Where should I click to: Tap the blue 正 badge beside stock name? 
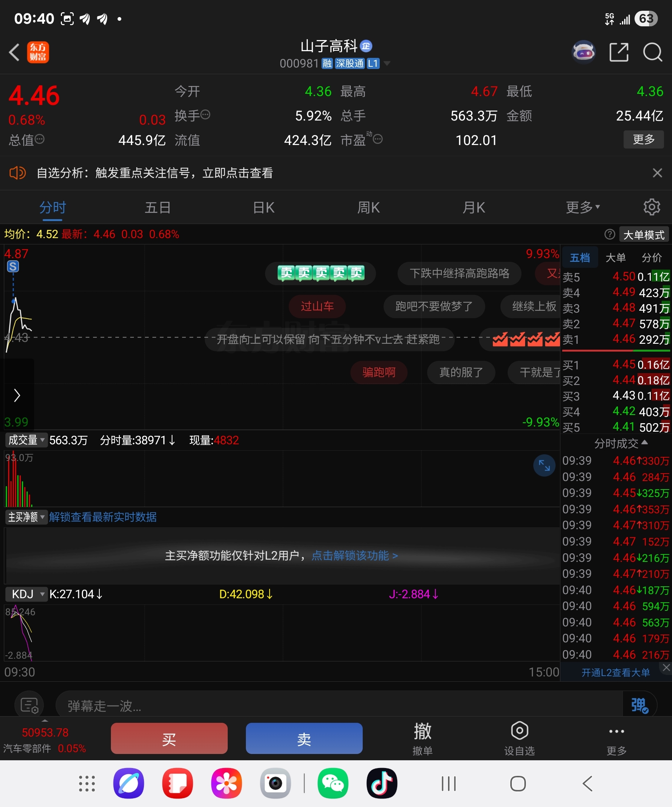coord(366,46)
